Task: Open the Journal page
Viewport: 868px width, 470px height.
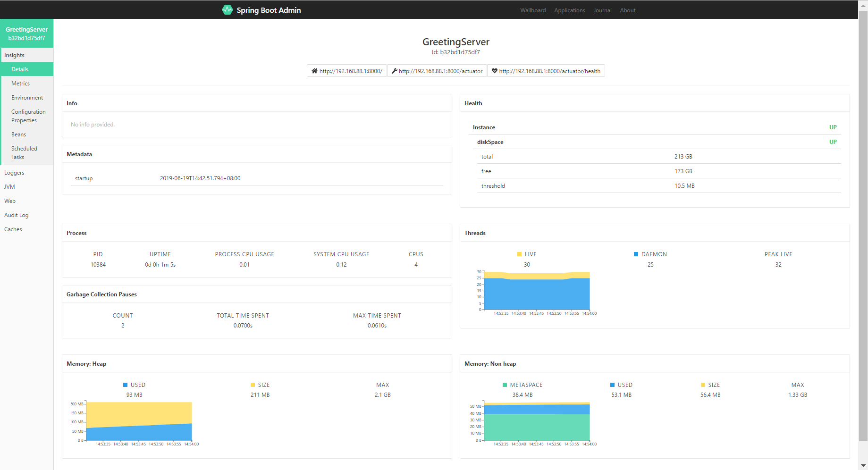Action: click(x=602, y=10)
